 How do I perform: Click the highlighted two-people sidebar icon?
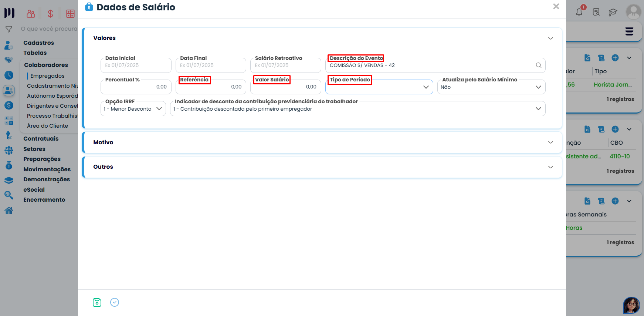coord(9,90)
